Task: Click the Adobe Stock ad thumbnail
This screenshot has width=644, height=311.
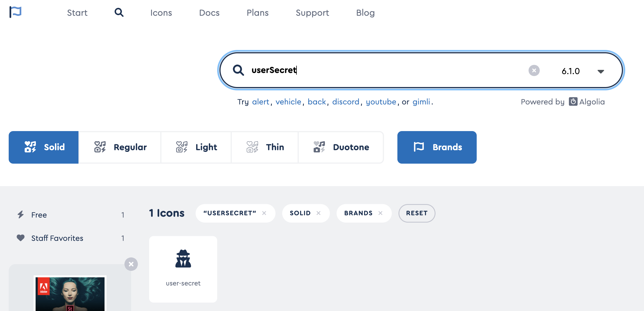Action: point(70,293)
